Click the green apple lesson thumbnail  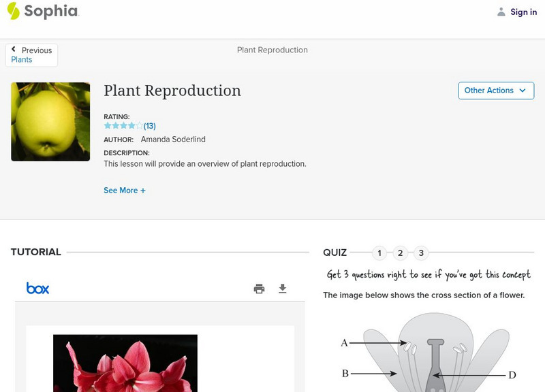tap(50, 122)
